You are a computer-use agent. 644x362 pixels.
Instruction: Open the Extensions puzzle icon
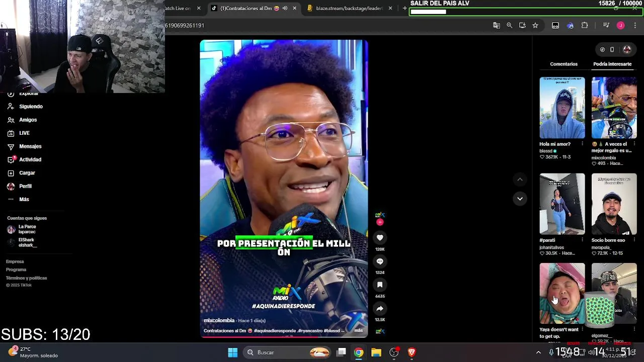pyautogui.click(x=585, y=25)
